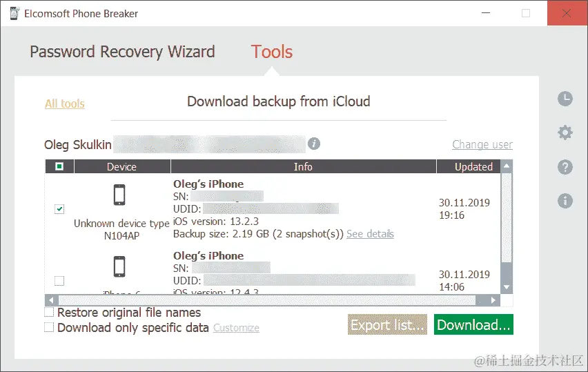The width and height of the screenshot is (588, 372).
Task: Show account info icon beside Oleg Skulkin
Action: click(x=314, y=144)
